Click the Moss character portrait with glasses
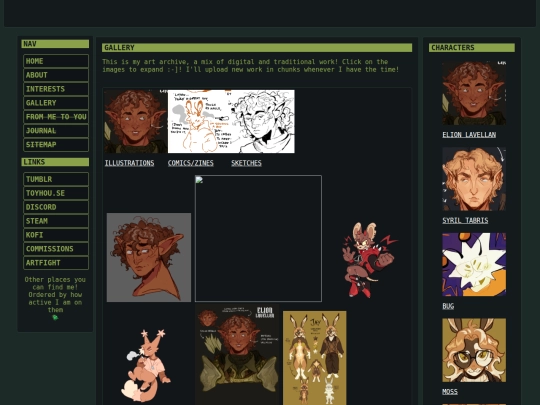 (x=474, y=350)
